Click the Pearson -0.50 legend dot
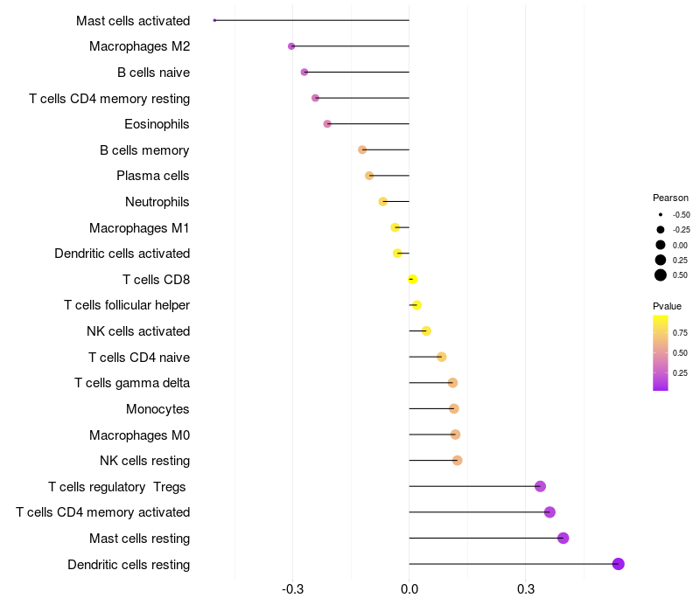Viewport: 700px width, 612px height. (661, 214)
